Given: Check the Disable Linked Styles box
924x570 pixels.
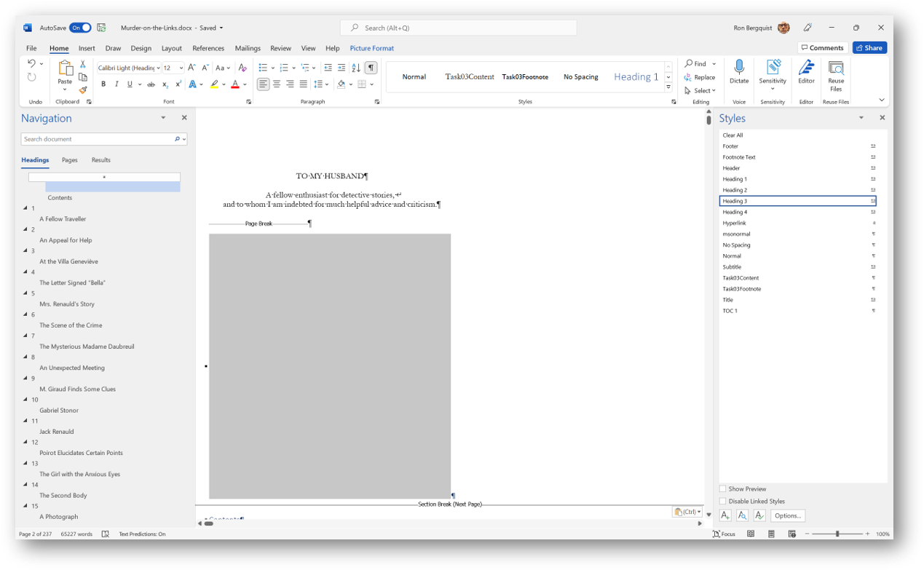Looking at the screenshot, I should [x=723, y=502].
